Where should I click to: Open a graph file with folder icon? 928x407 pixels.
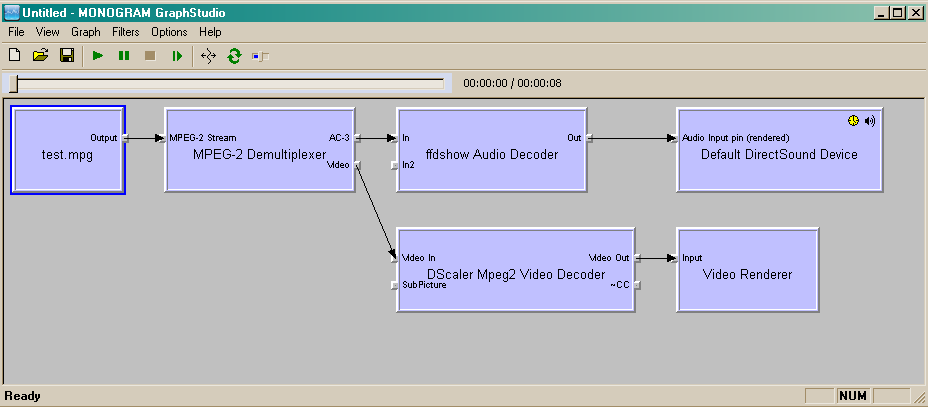[x=40, y=56]
